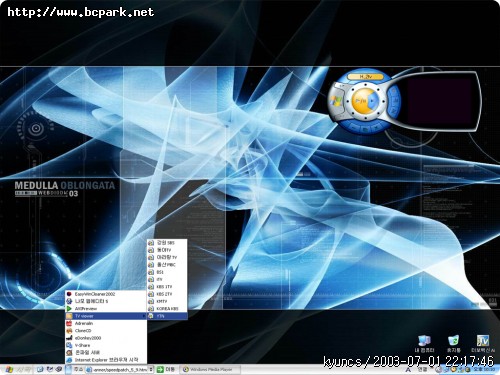Open Windows Media Player taskbar button

pos(210,369)
